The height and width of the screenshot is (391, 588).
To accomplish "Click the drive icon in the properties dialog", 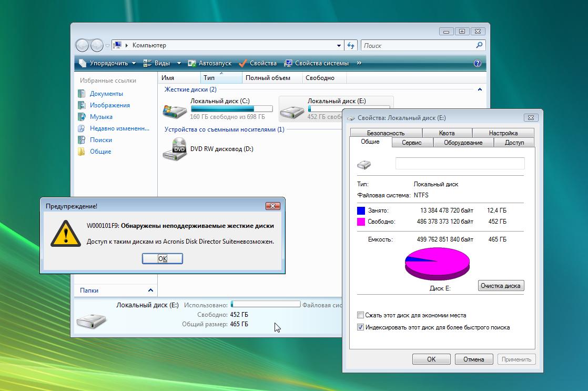I will pos(364,164).
